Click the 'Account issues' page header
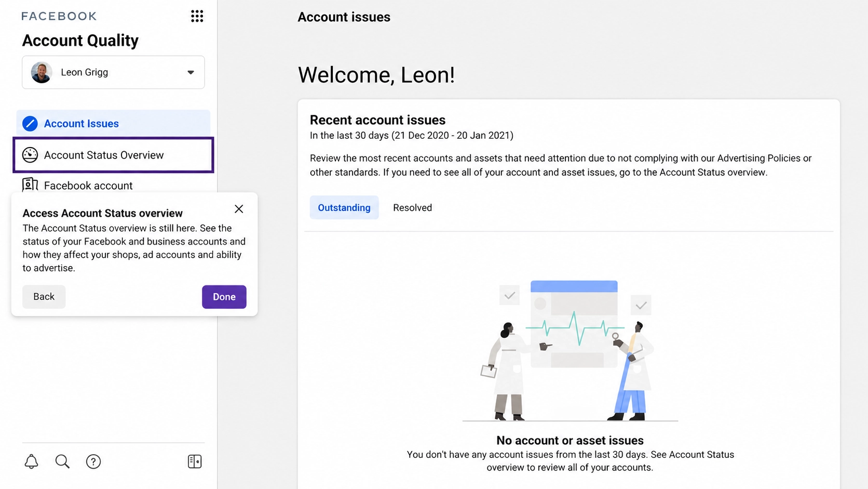This screenshot has width=868, height=489. [x=344, y=17]
